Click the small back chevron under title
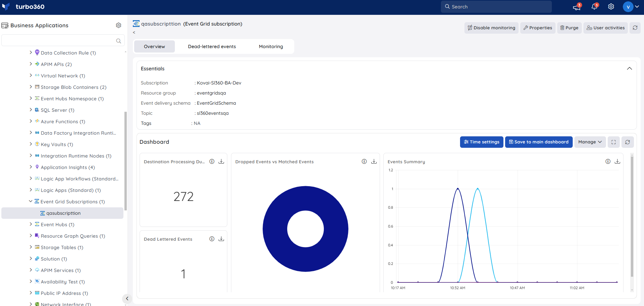The image size is (644, 306). pos(134,33)
